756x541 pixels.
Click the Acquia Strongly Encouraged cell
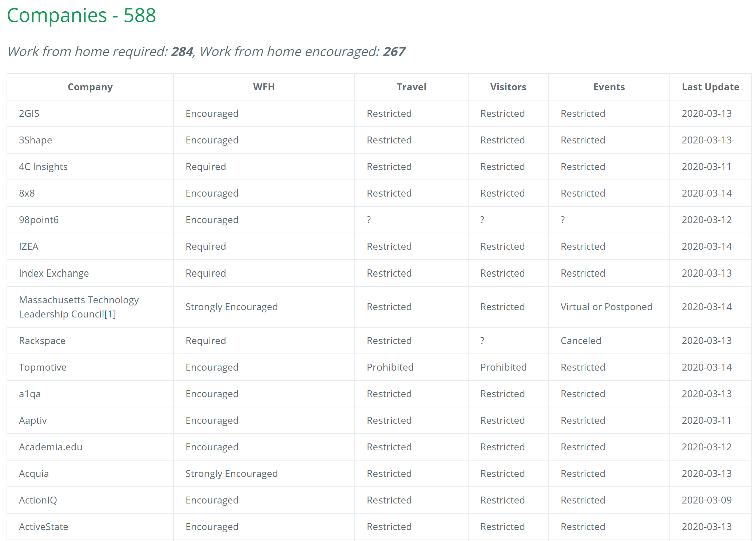pyautogui.click(x=231, y=474)
